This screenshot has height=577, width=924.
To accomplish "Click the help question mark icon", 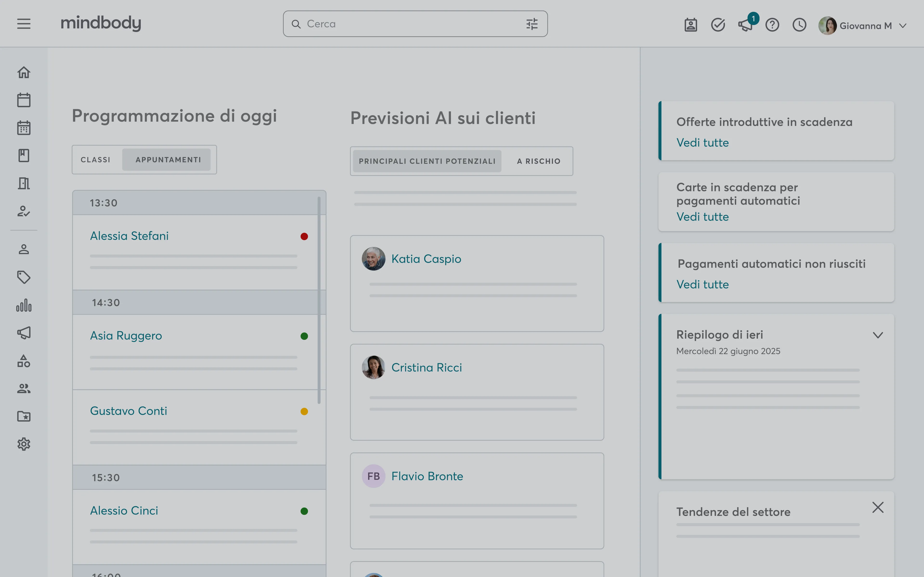I will tap(772, 25).
